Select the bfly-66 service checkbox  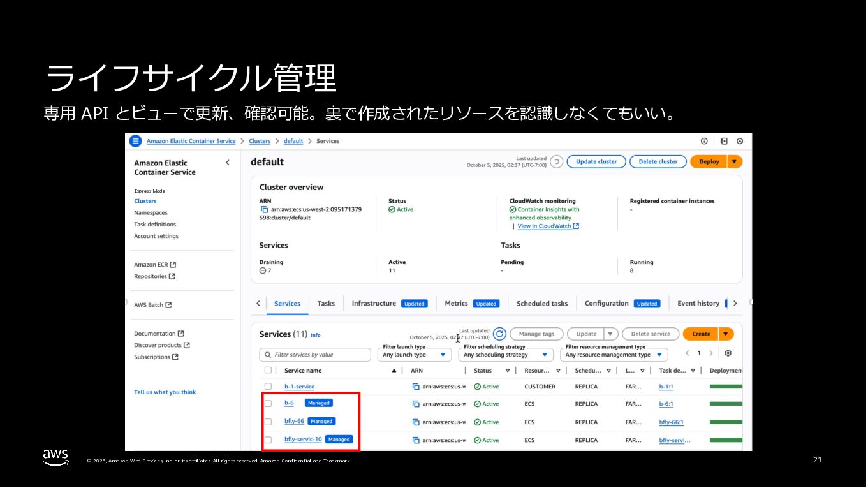[268, 422]
